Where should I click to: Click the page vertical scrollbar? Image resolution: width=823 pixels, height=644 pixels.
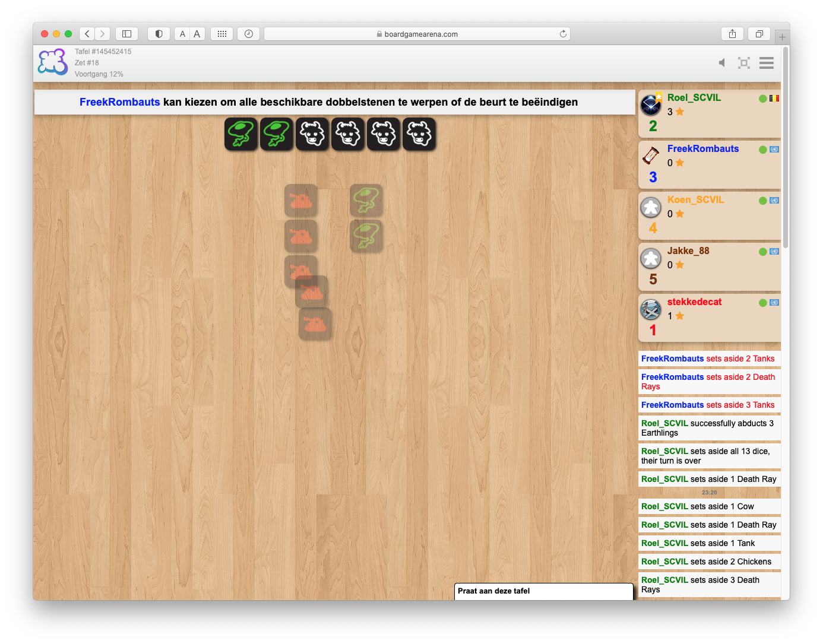click(786, 147)
